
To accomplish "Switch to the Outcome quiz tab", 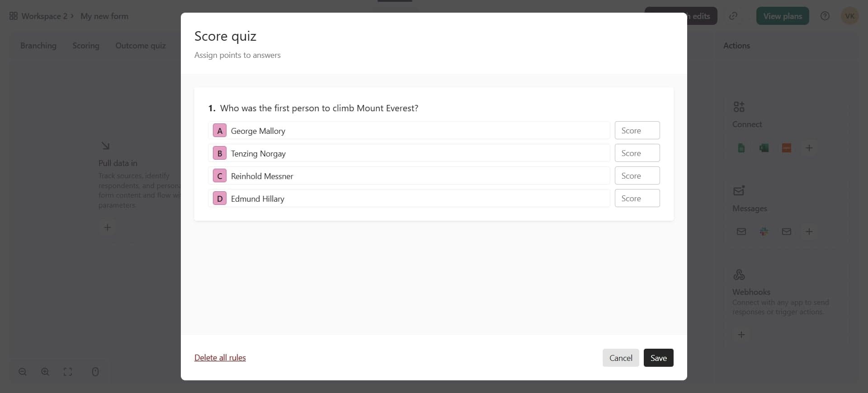I will (x=140, y=46).
